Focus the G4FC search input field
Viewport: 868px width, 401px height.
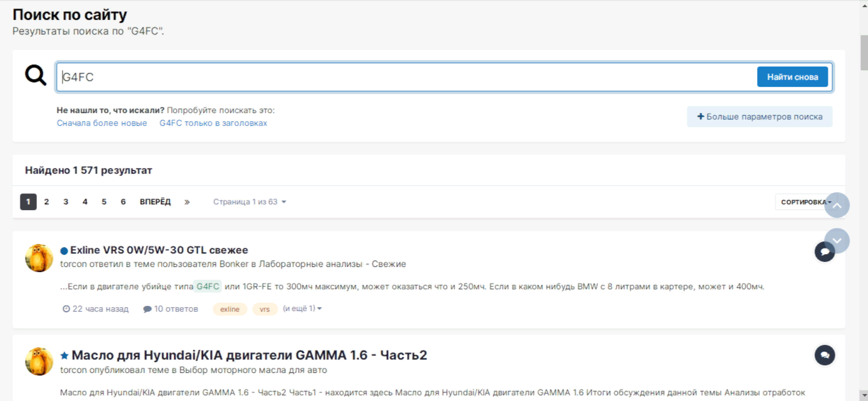point(406,77)
